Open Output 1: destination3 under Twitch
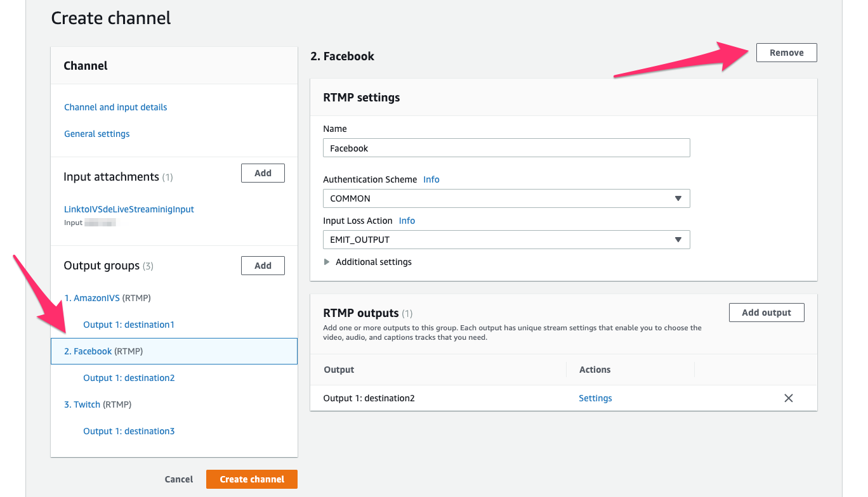 tap(129, 430)
